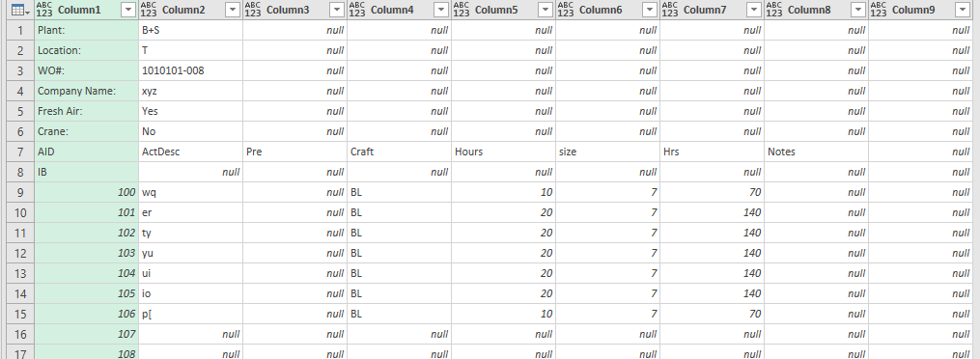980x359 pixels.
Task: Click the ABC123 data type icon for Column1
Action: point(44,10)
